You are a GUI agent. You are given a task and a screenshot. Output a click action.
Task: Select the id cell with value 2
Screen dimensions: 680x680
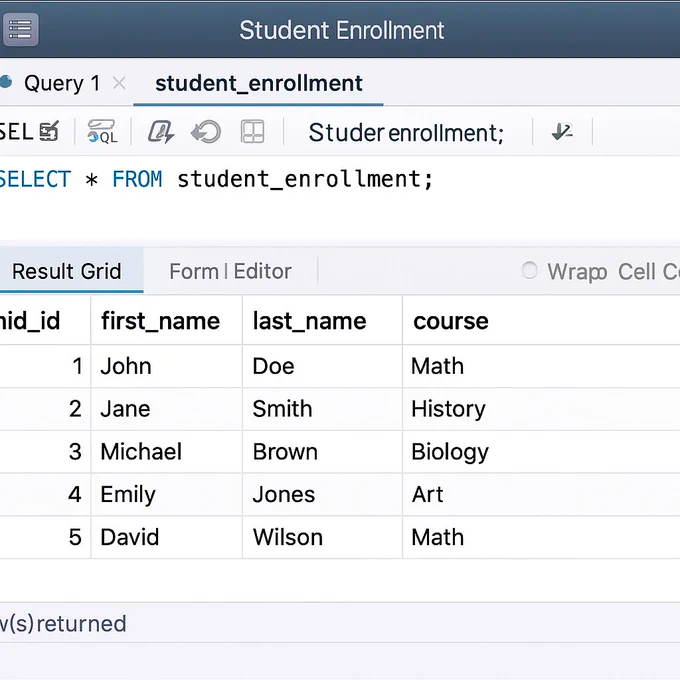pos(45,409)
